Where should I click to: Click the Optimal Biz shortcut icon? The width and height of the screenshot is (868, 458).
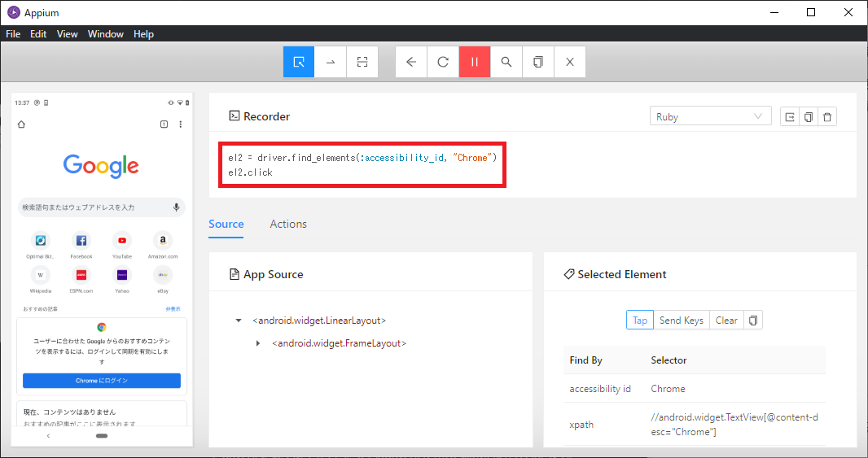click(41, 241)
